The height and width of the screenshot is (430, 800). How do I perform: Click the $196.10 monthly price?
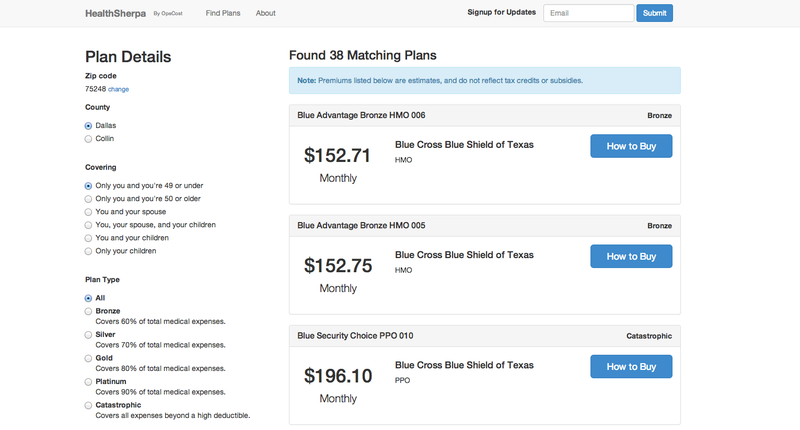338,376
